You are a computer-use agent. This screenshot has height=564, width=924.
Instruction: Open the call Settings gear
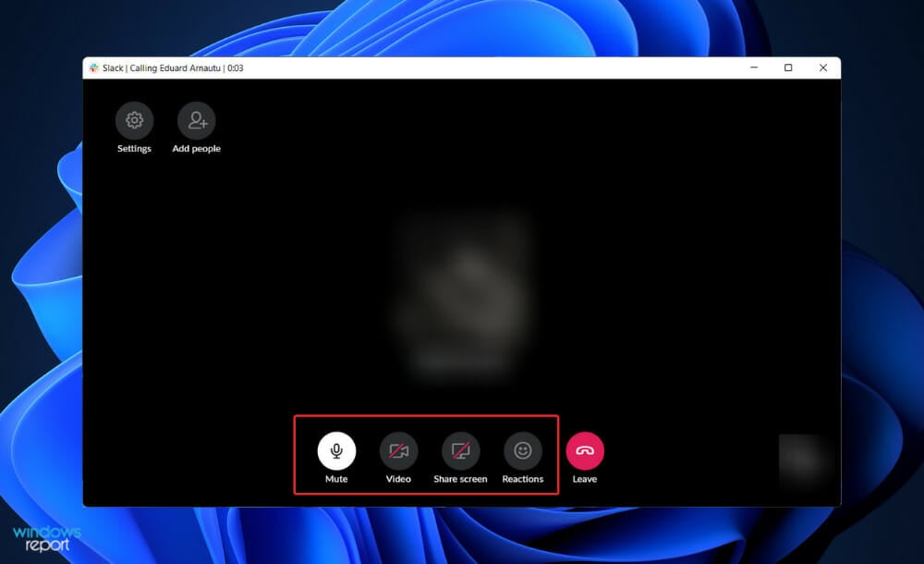click(134, 120)
